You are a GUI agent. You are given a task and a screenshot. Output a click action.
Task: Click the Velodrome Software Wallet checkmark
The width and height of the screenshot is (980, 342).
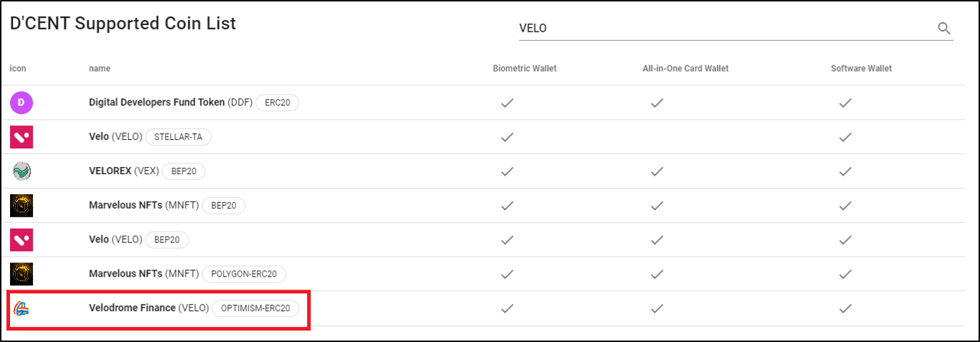click(845, 308)
